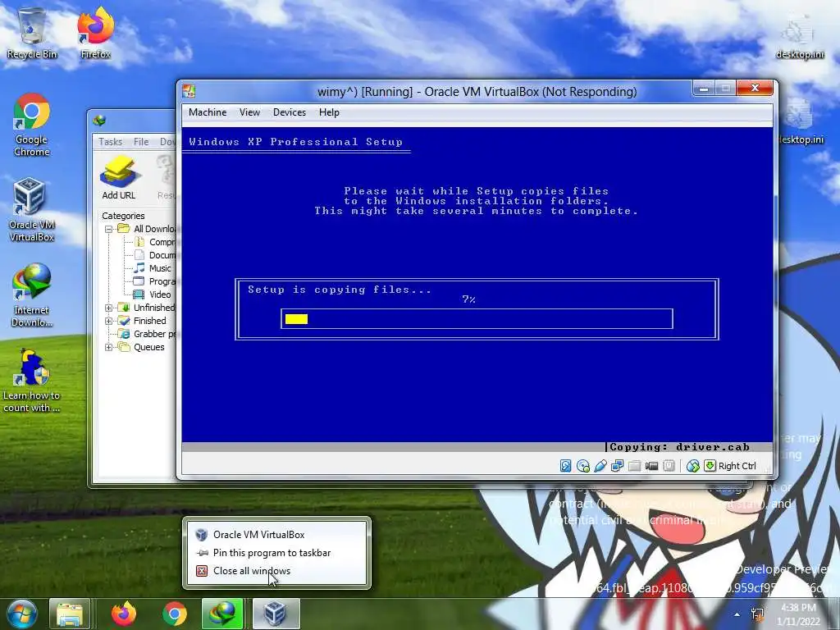Click Copying: driver.cab status text
840x630 pixels.
click(x=678, y=447)
